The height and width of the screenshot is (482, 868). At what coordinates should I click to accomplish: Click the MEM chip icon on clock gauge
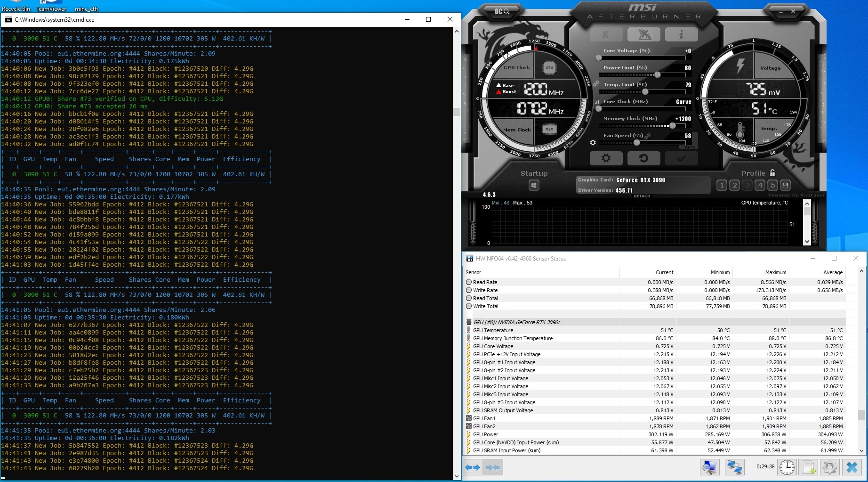[549, 129]
